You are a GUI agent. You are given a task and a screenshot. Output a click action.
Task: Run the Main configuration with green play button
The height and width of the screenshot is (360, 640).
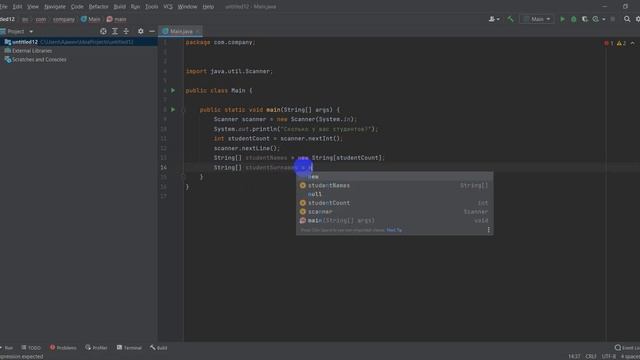coord(562,19)
